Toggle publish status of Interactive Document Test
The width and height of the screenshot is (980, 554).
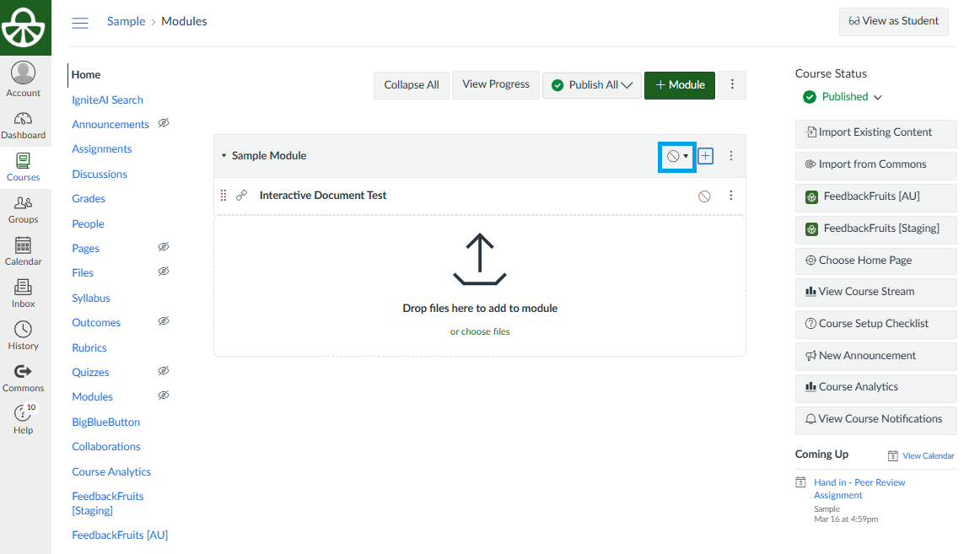coord(704,196)
